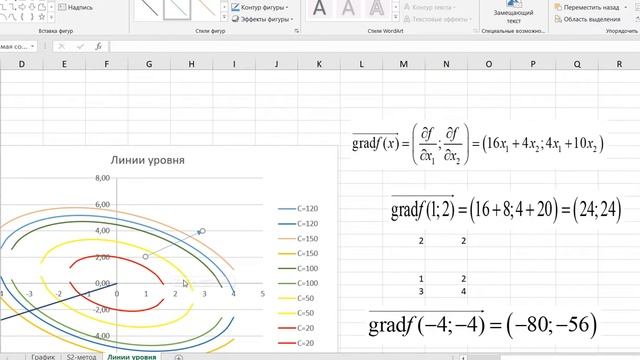Click the arrow line end handle
This screenshot has width=640, height=360.
click(x=202, y=231)
